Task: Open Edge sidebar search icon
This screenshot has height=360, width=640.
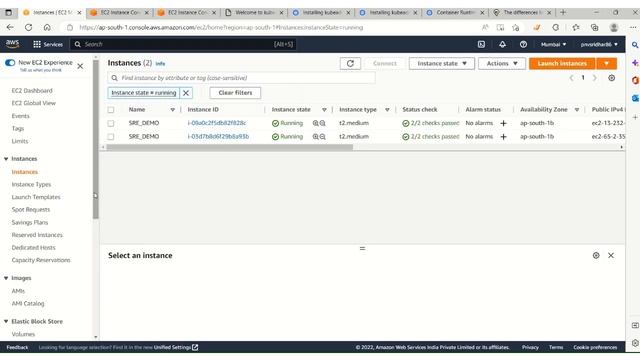Action: [635, 45]
